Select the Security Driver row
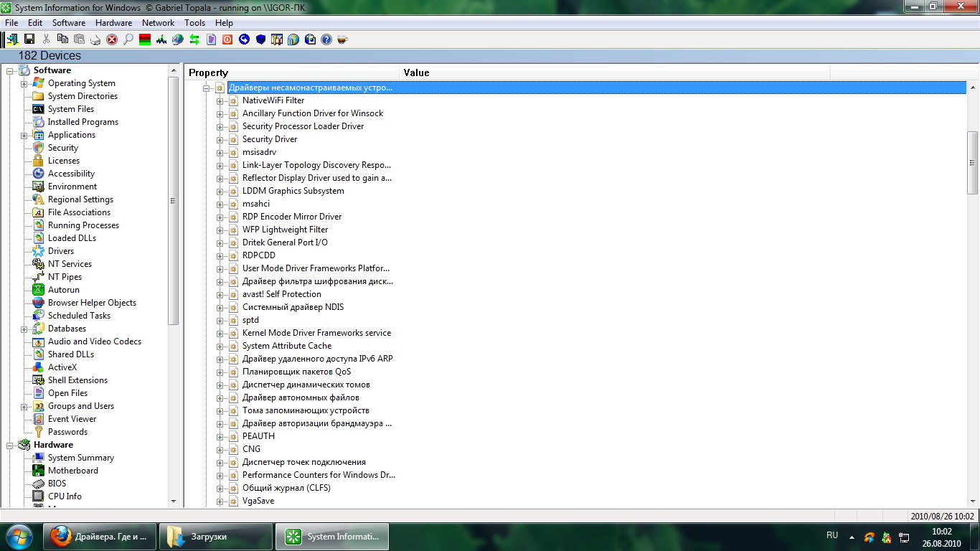This screenshot has width=980, height=551. click(270, 139)
